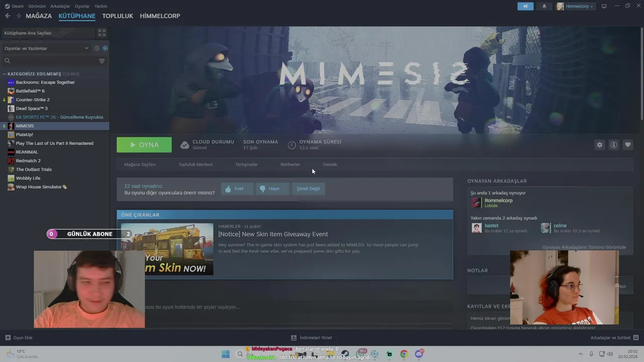Open advanced filter options icon

point(102,61)
